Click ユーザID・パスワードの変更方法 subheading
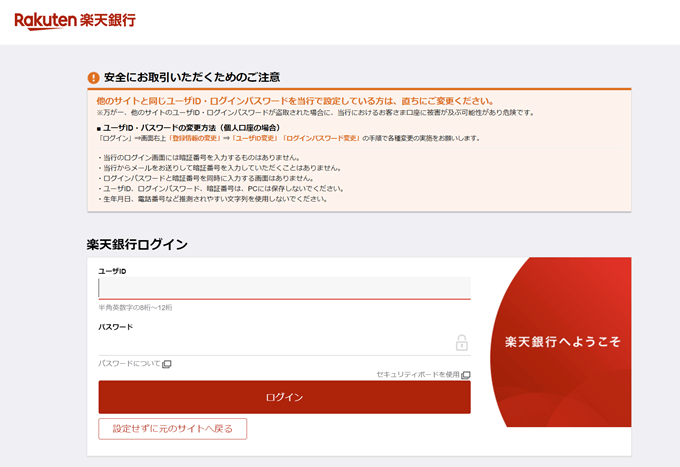Image resolution: width=680 pixels, height=467 pixels. click(189, 128)
